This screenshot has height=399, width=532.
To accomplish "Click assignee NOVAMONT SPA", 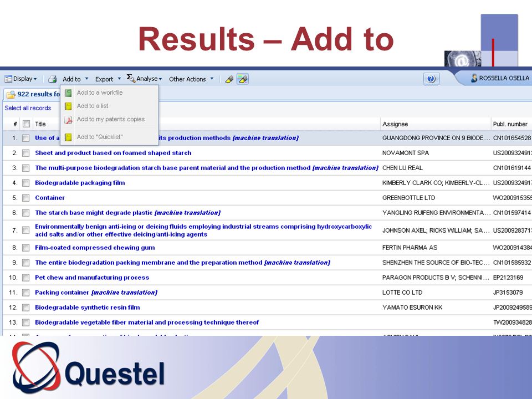I will (406, 153).
